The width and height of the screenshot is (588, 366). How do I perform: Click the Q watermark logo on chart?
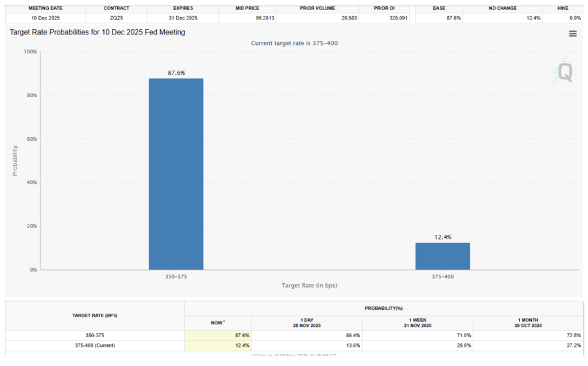564,72
